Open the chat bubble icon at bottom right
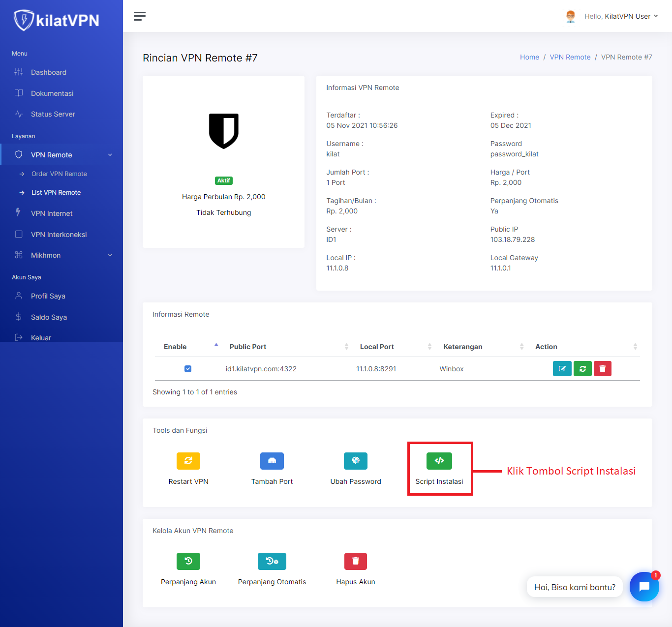This screenshot has width=672, height=627. click(x=644, y=586)
